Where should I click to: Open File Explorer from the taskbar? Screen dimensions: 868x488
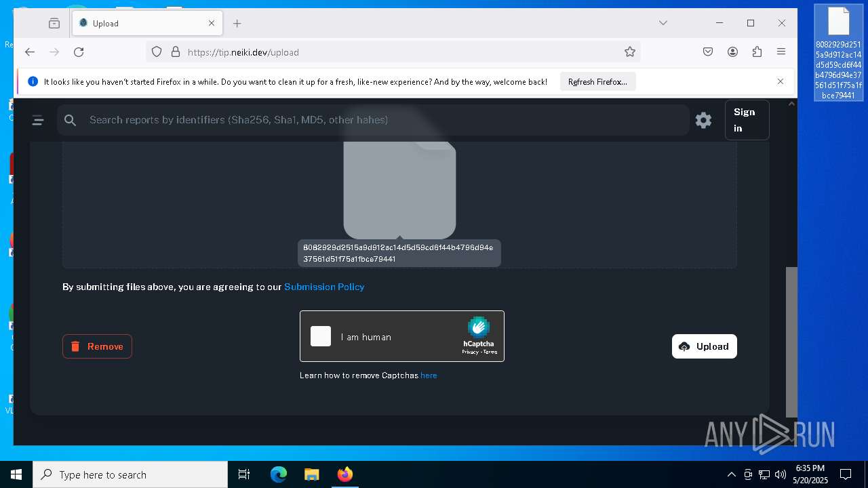[x=311, y=474]
